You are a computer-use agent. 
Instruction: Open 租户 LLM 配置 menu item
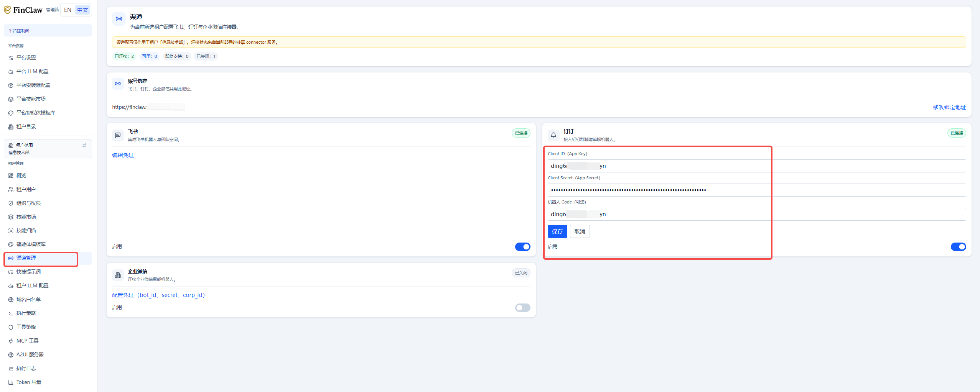point(48,286)
